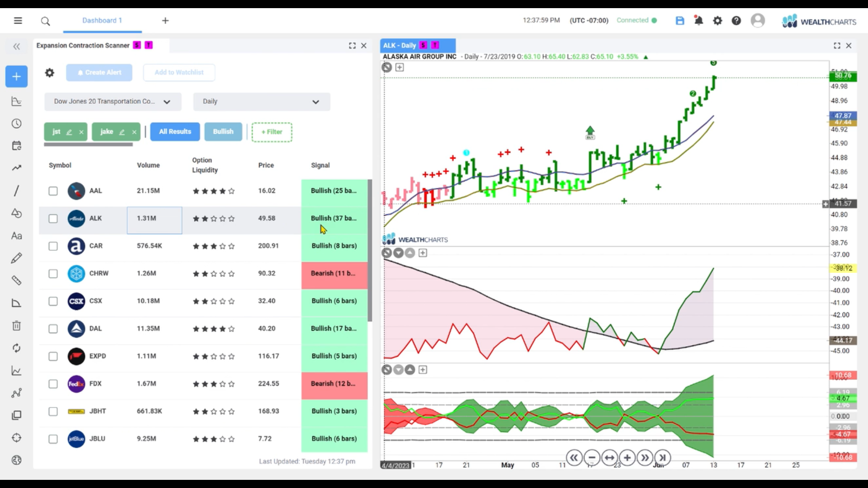The image size is (868, 488).
Task: Check the CSX row checkbox
Action: pyautogui.click(x=53, y=301)
